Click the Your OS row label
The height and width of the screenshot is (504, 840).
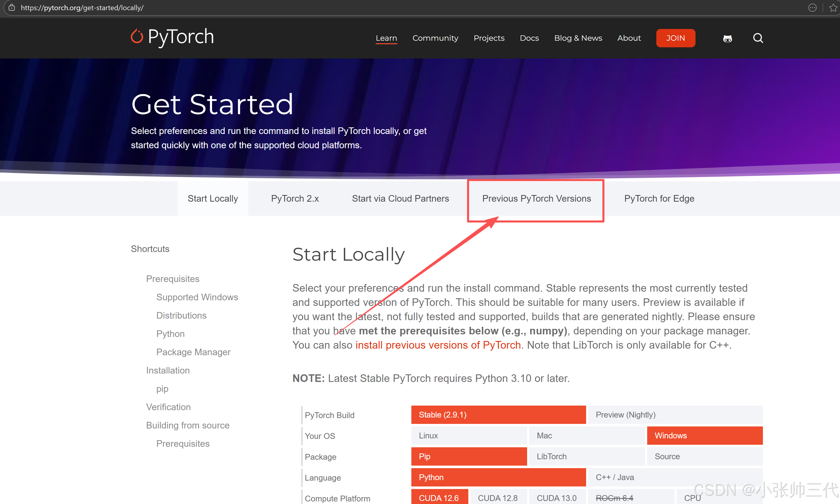click(x=320, y=436)
